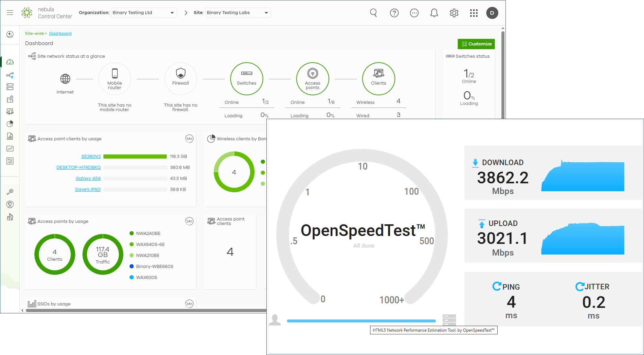Screen dimensions: 644x355
Task: Open the organization building sidebar icon
Action: pyautogui.click(x=10, y=217)
